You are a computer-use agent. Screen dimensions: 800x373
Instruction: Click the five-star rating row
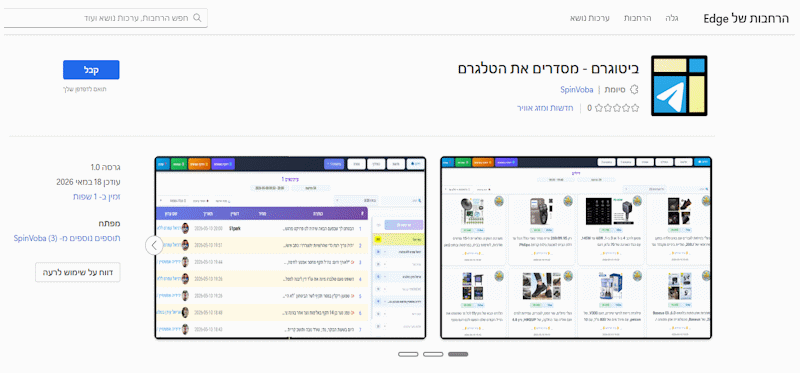(x=617, y=108)
